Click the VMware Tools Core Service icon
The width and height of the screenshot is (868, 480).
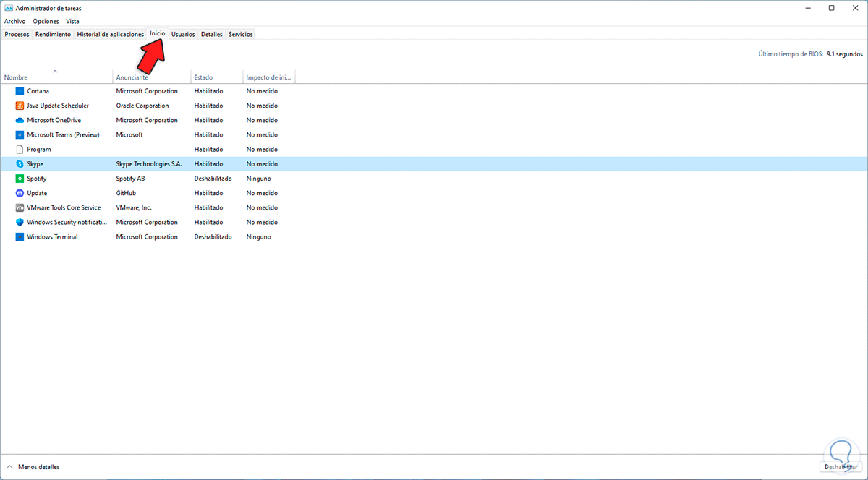click(20, 207)
